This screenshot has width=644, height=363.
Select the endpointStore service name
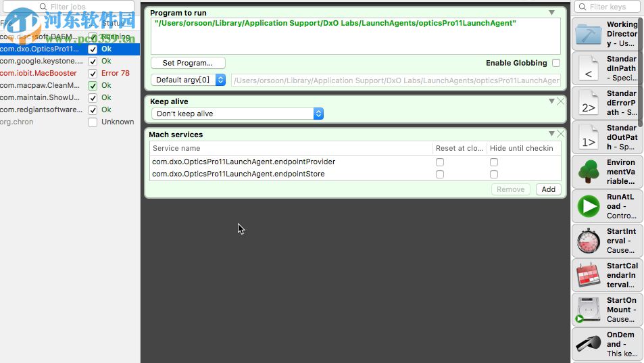[239, 174]
